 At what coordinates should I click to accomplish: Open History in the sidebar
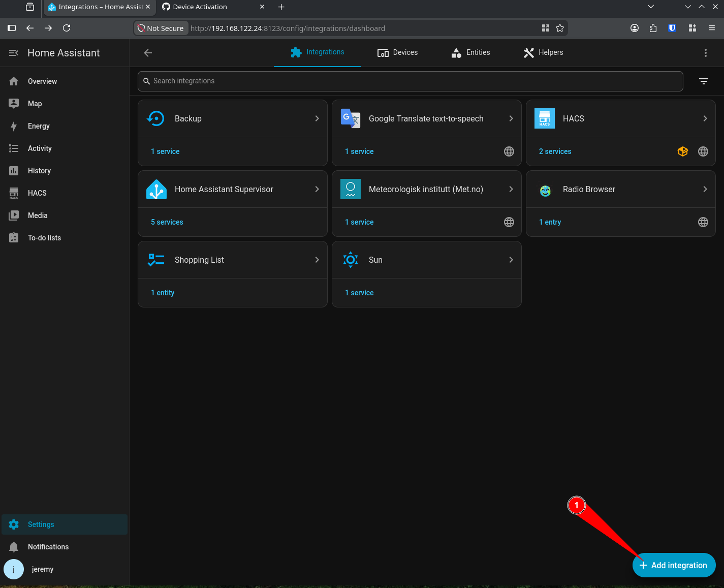pyautogui.click(x=65, y=171)
